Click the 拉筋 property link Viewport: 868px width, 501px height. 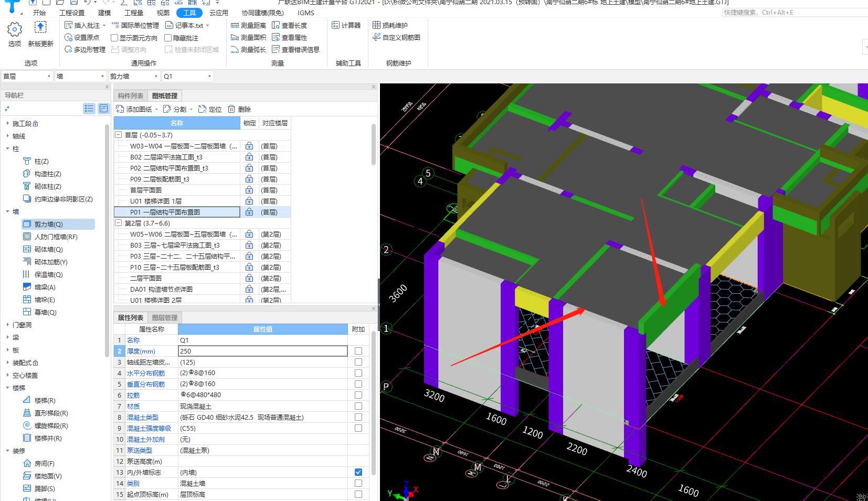[133, 395]
